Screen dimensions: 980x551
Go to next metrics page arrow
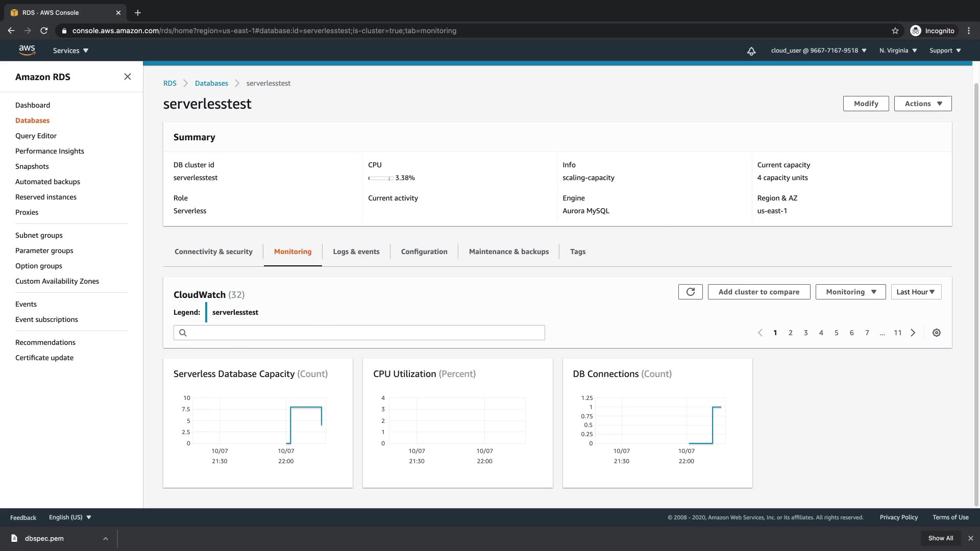tap(913, 333)
